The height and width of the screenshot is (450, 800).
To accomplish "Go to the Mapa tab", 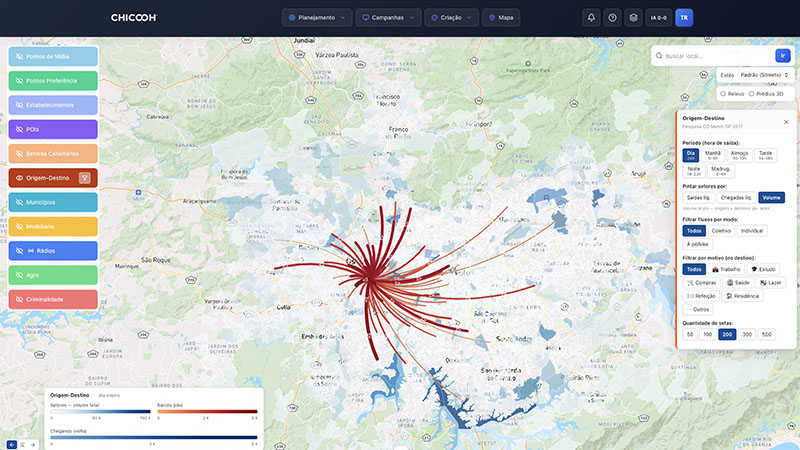I will (501, 17).
